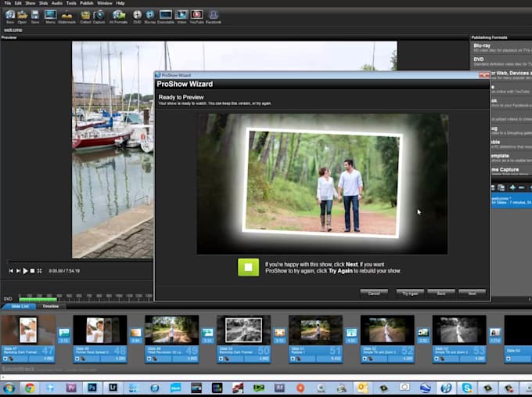Select slide 49 thumbnail

pos(172,330)
